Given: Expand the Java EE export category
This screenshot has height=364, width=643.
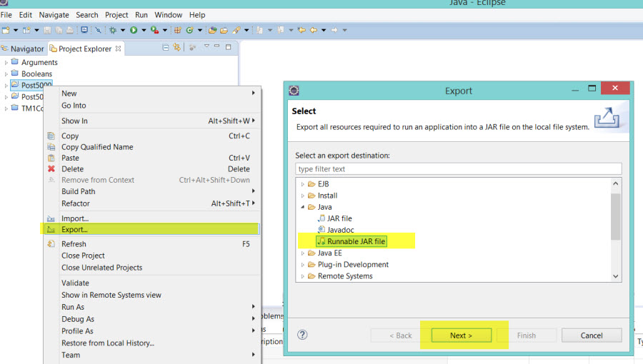Looking at the screenshot, I should click(x=303, y=253).
